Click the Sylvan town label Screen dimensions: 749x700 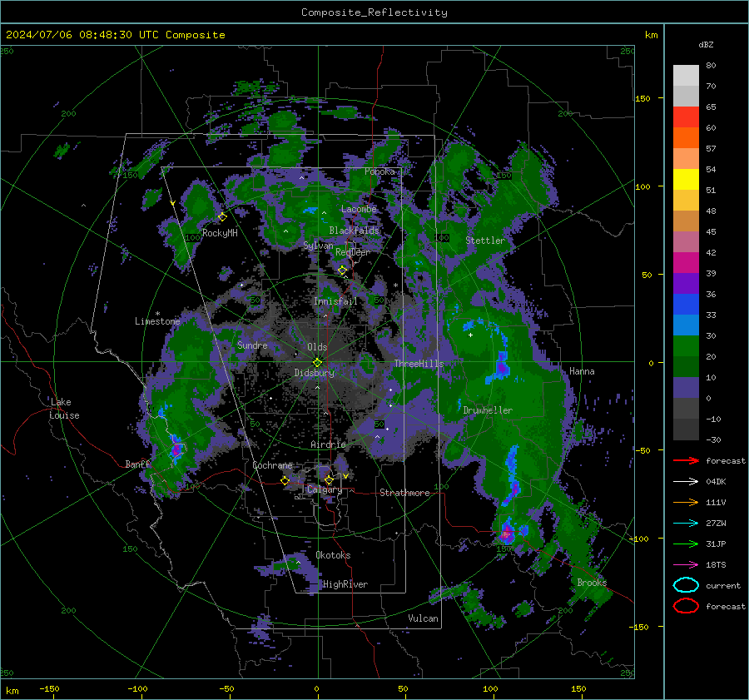(318, 246)
